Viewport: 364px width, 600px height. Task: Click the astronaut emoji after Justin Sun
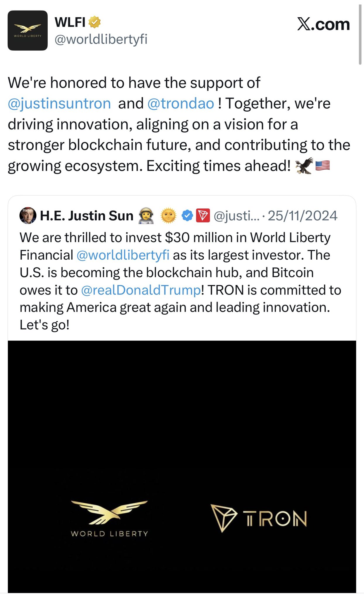146,216
